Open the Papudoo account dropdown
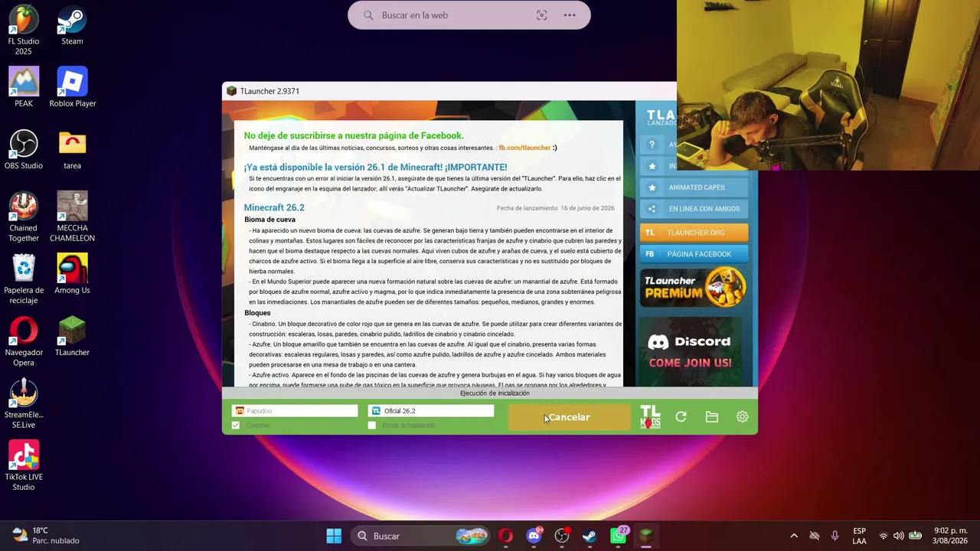Screen dimensions: 980x551 [295, 411]
